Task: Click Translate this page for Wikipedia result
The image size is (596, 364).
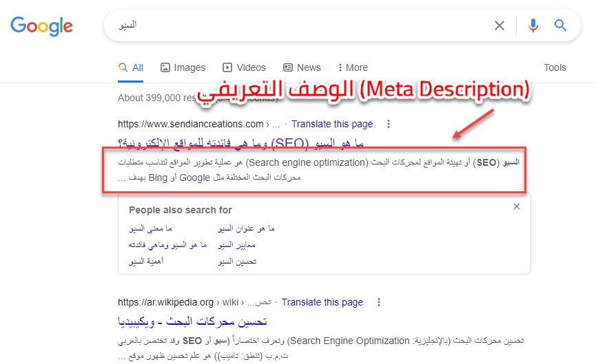Action: point(322,302)
